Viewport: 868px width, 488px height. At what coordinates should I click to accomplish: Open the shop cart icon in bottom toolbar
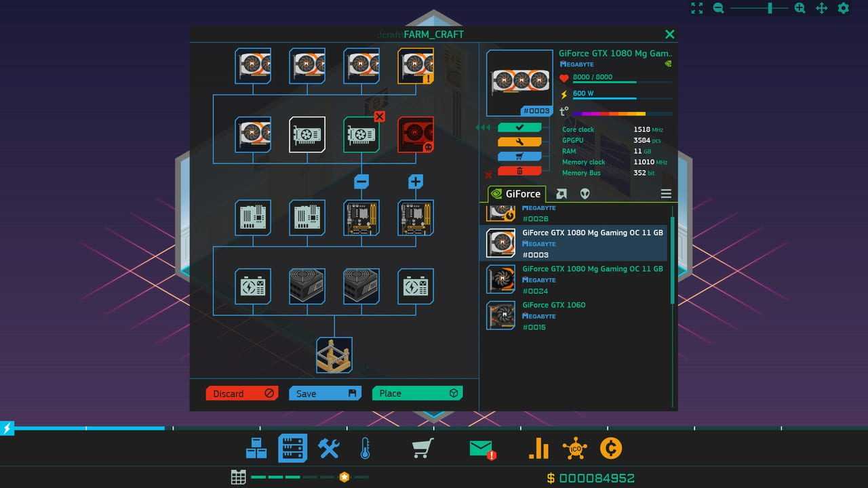[x=422, y=449]
